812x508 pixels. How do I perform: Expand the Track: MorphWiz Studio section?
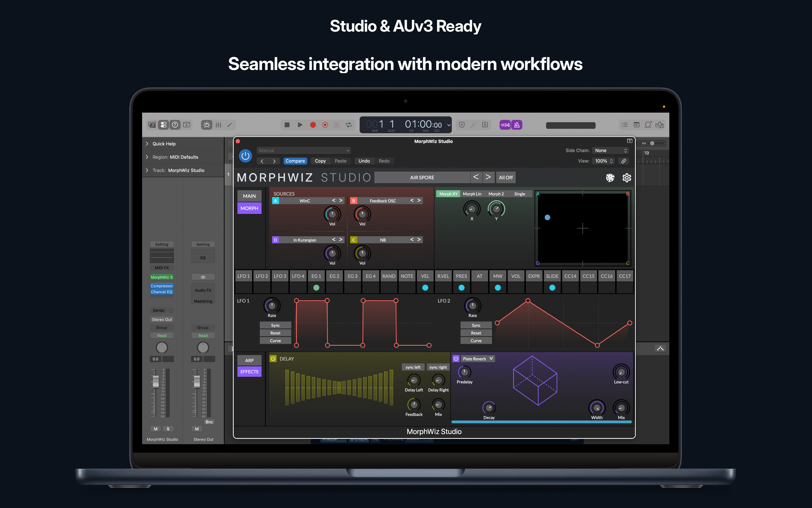coord(147,170)
